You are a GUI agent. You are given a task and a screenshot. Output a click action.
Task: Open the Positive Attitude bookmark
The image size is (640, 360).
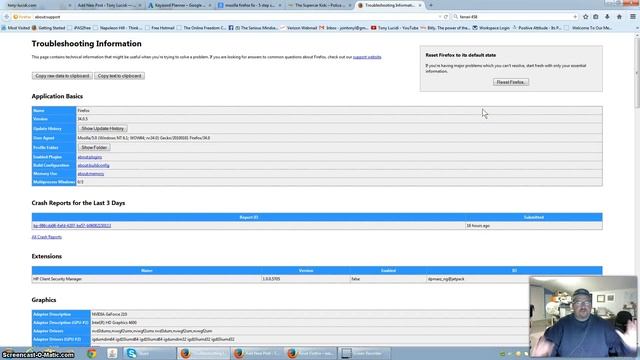point(537,28)
